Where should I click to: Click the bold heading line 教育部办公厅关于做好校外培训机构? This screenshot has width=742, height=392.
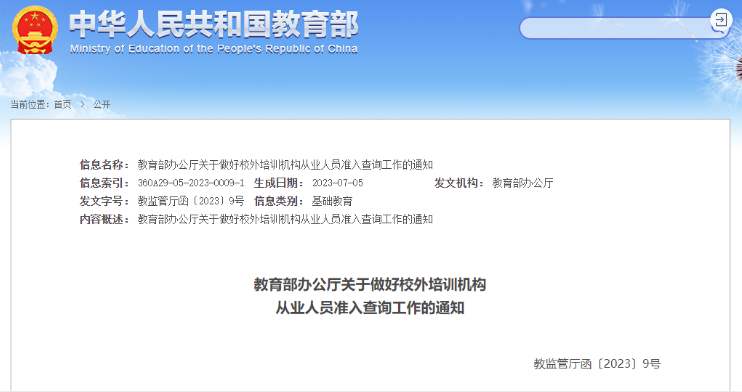[x=370, y=285]
